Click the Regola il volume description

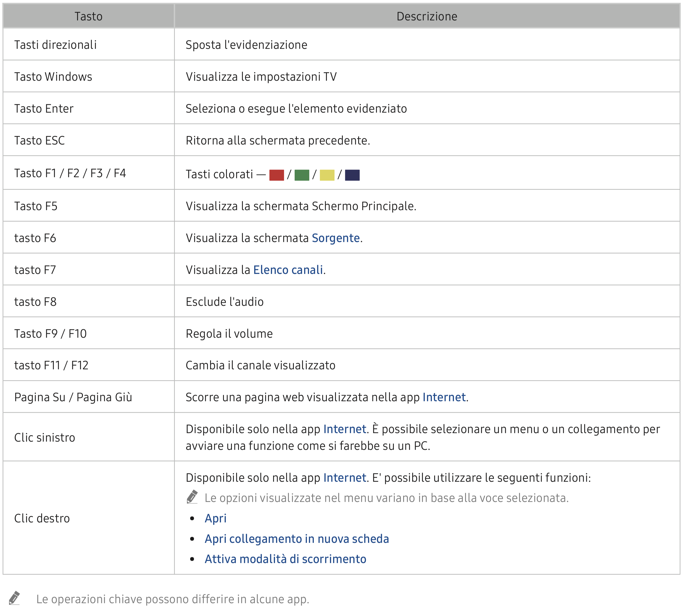(x=229, y=334)
